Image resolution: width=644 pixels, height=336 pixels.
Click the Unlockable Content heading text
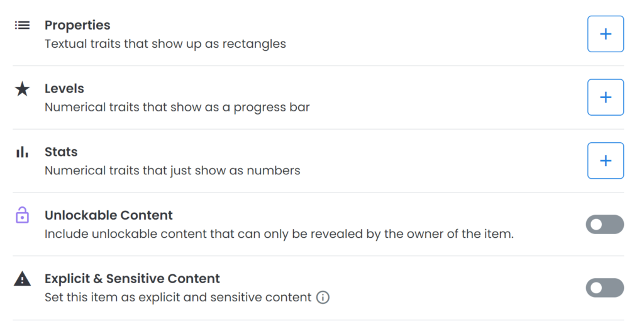(x=109, y=215)
